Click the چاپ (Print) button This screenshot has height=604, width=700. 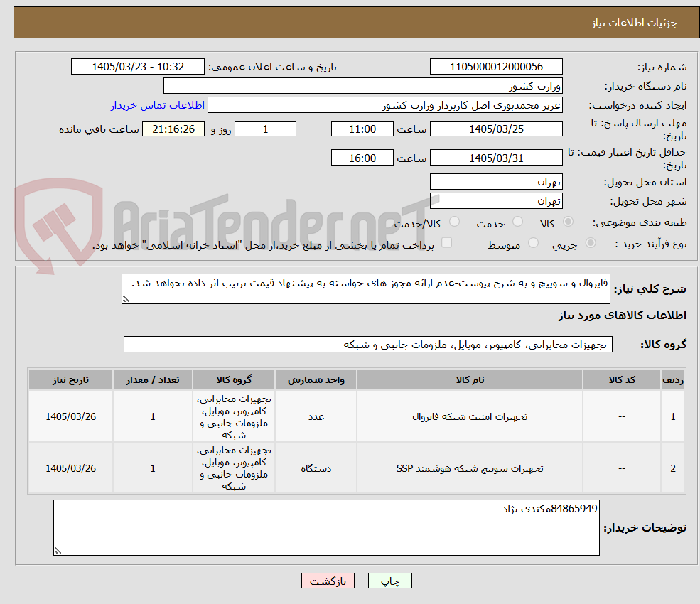(389, 581)
